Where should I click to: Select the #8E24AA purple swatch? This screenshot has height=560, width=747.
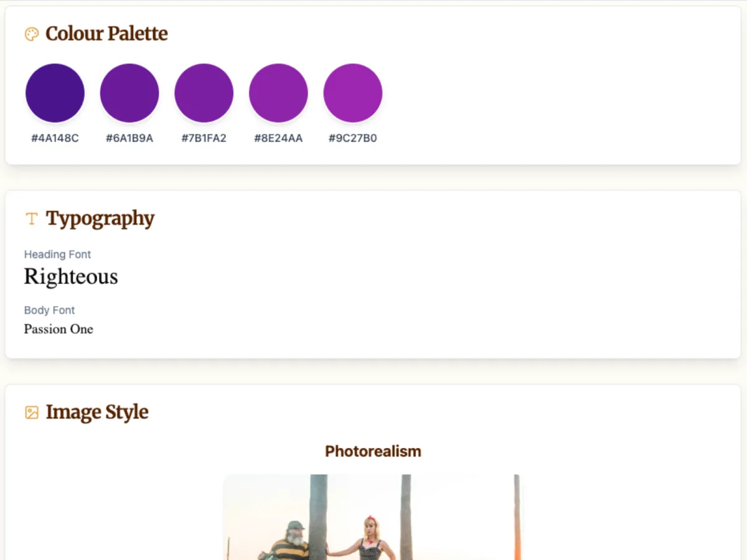(278, 93)
